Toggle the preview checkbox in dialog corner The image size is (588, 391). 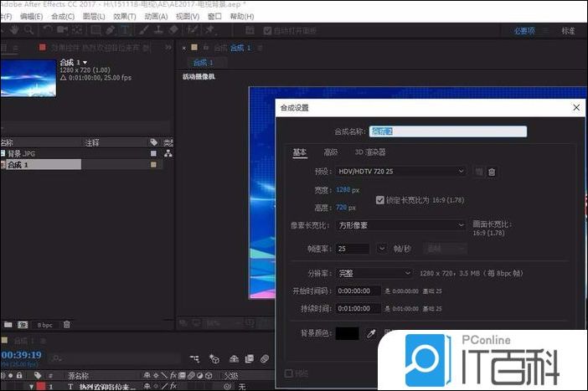click(x=289, y=373)
